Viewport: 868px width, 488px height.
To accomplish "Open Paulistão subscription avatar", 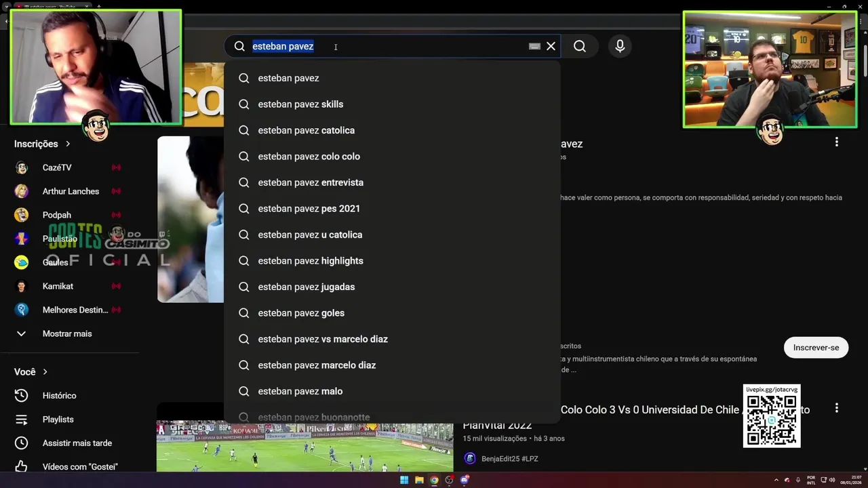I will [22, 239].
